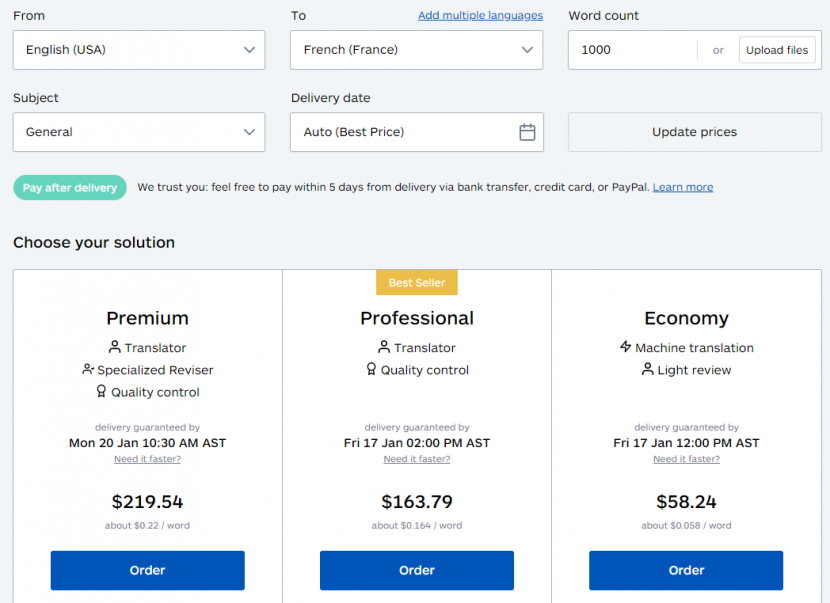Click the Quality control icon under Professional
Image resolution: width=830 pixels, height=603 pixels.
click(x=371, y=369)
